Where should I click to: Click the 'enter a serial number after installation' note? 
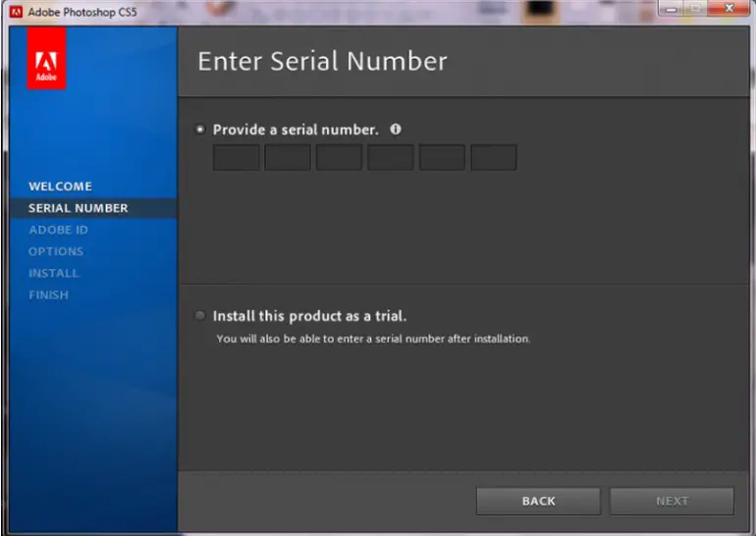[373, 339]
